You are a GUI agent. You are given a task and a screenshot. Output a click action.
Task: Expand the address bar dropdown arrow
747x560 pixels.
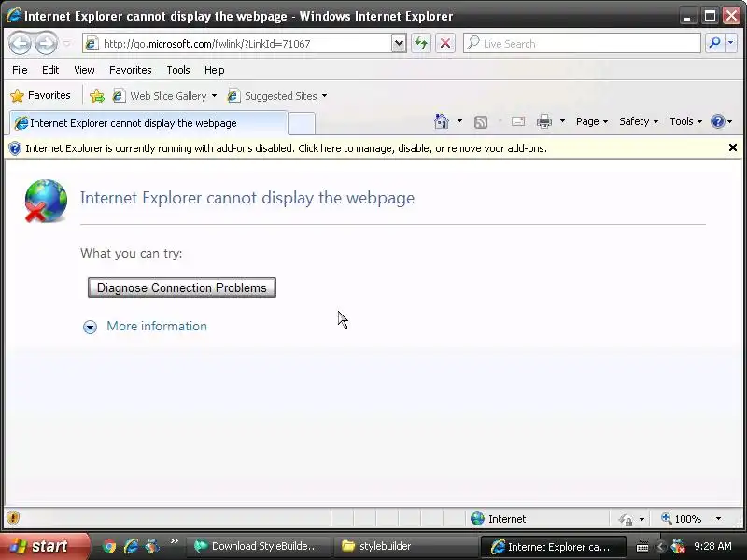point(399,43)
